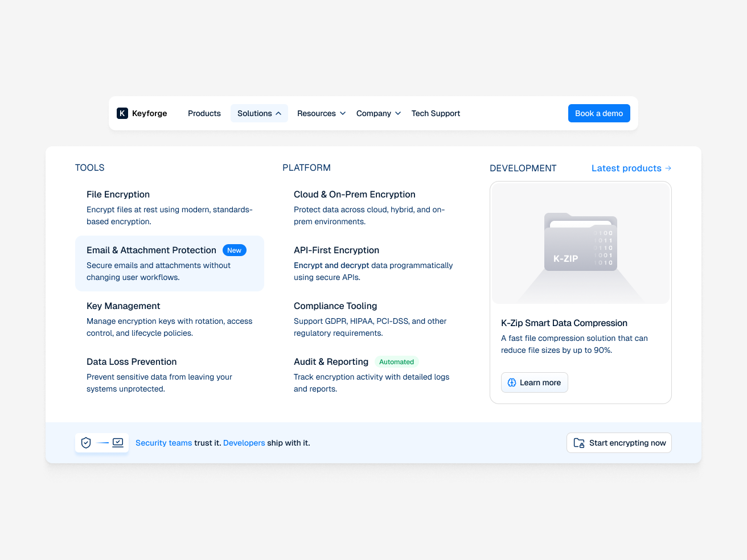Click the folder icon on Start encrypting now
747x560 pixels.
[578, 442]
